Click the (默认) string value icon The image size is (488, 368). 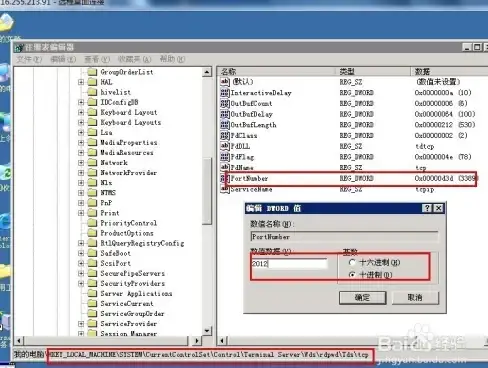pos(225,82)
